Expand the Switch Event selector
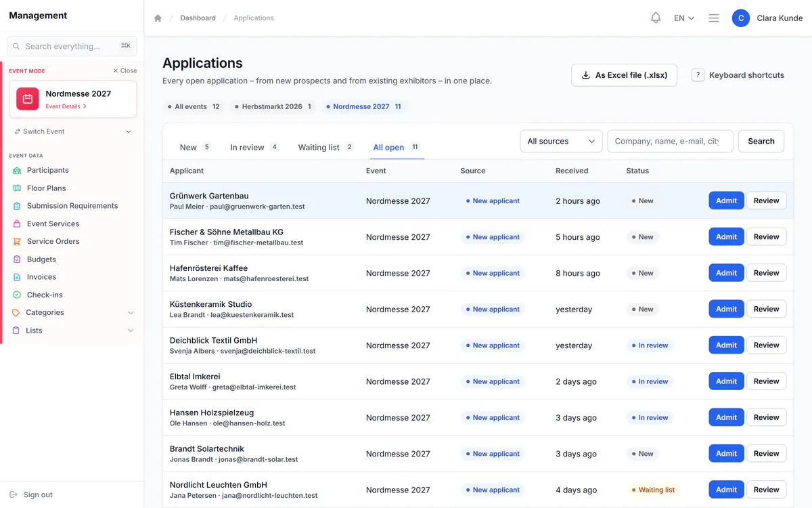 (x=73, y=131)
